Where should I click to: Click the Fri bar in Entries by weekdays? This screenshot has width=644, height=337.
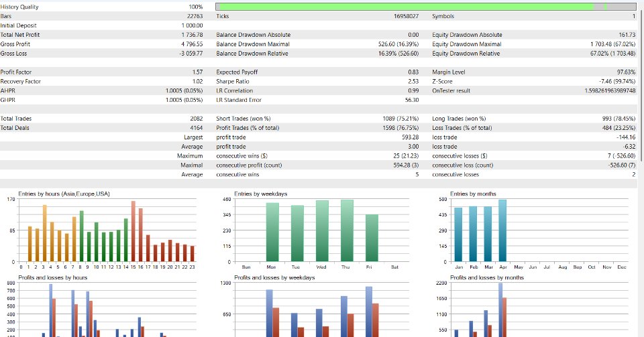[372, 238]
